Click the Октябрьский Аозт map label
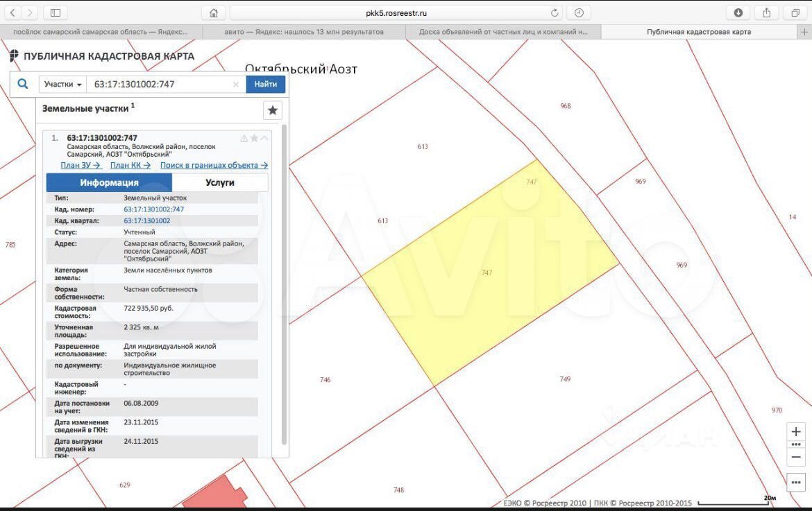812x511 pixels. (x=301, y=69)
